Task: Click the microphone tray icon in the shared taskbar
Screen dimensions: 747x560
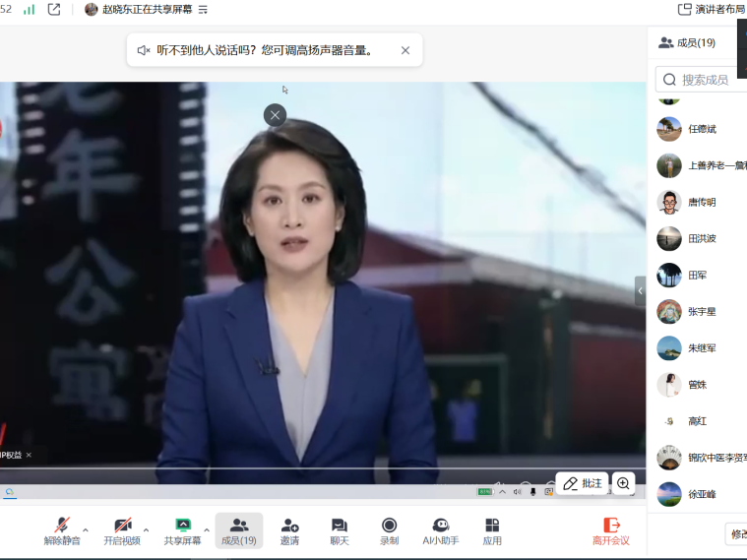Action: point(533,492)
